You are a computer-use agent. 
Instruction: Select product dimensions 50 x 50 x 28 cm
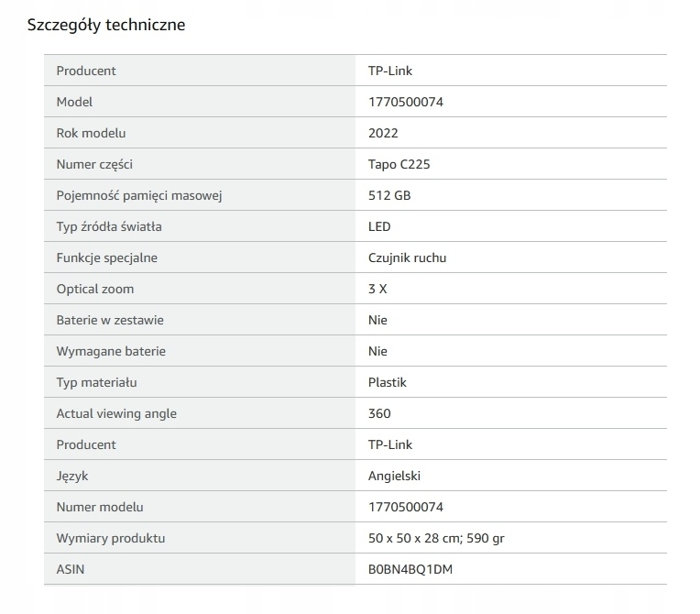coord(415,538)
